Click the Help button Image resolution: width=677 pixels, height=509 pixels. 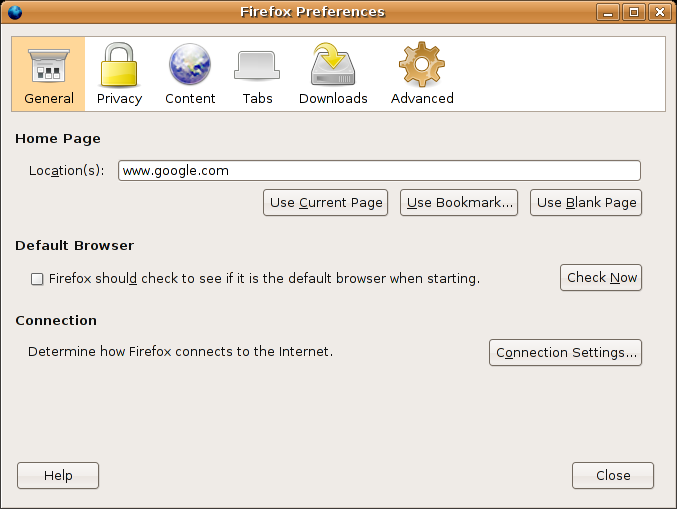pyautogui.click(x=58, y=475)
